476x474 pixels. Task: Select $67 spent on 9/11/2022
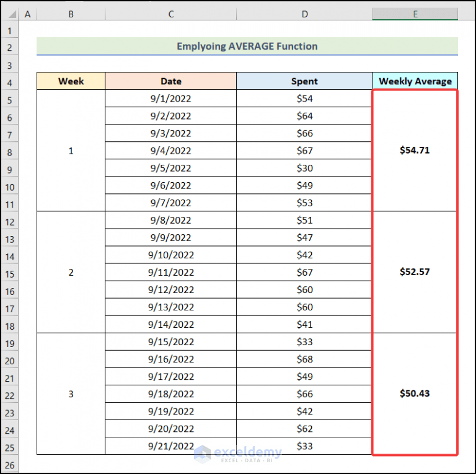[x=304, y=272]
